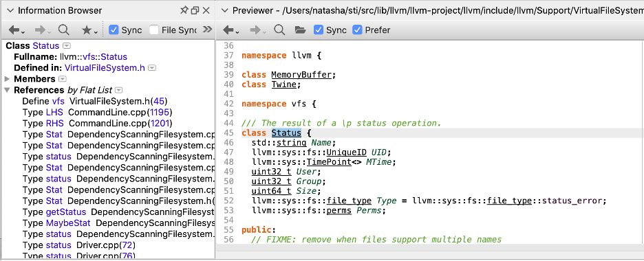644x261 pixels.
Task: Open the Members options dropdown
Action: (x=63, y=79)
